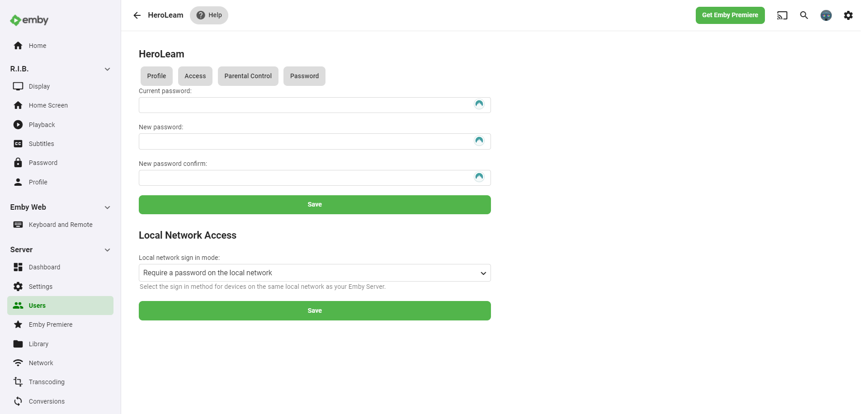868x414 pixels.
Task: Collapse the Server sidebar section
Action: 107,250
